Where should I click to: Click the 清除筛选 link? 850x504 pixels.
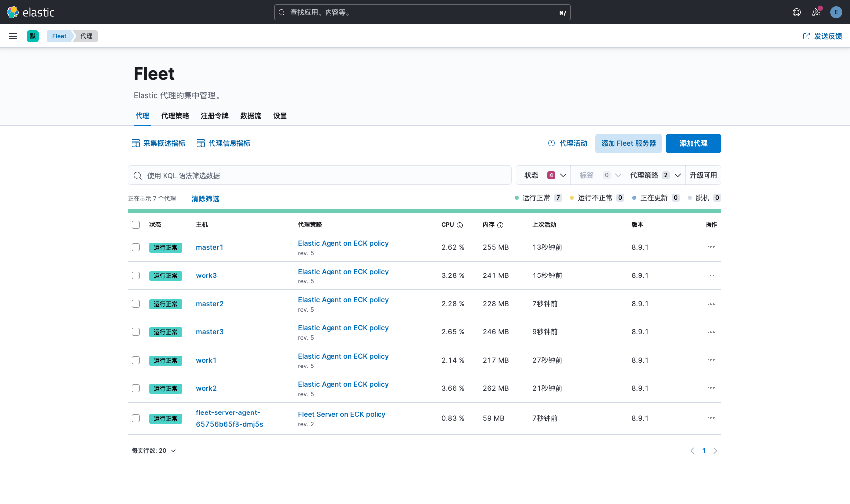(x=205, y=199)
